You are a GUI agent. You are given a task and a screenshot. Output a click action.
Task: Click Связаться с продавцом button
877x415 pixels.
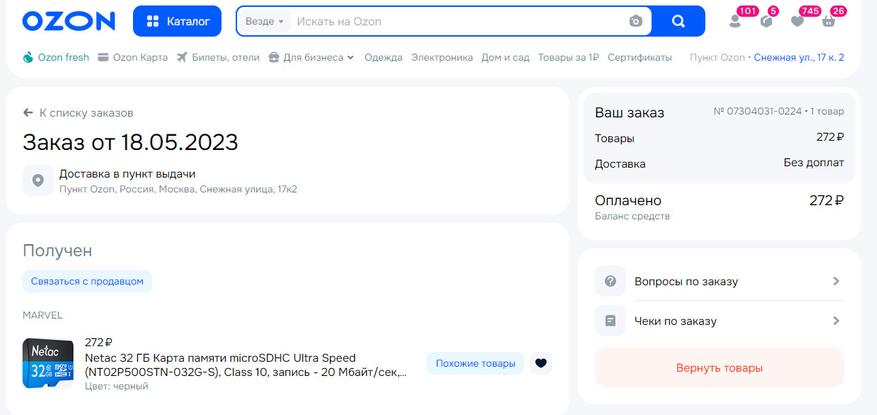(87, 281)
